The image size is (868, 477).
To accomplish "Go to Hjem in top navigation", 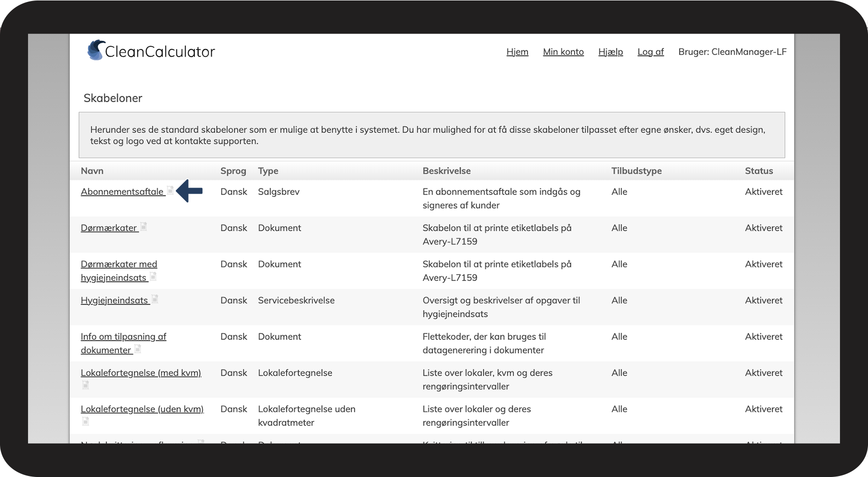I will tap(517, 52).
